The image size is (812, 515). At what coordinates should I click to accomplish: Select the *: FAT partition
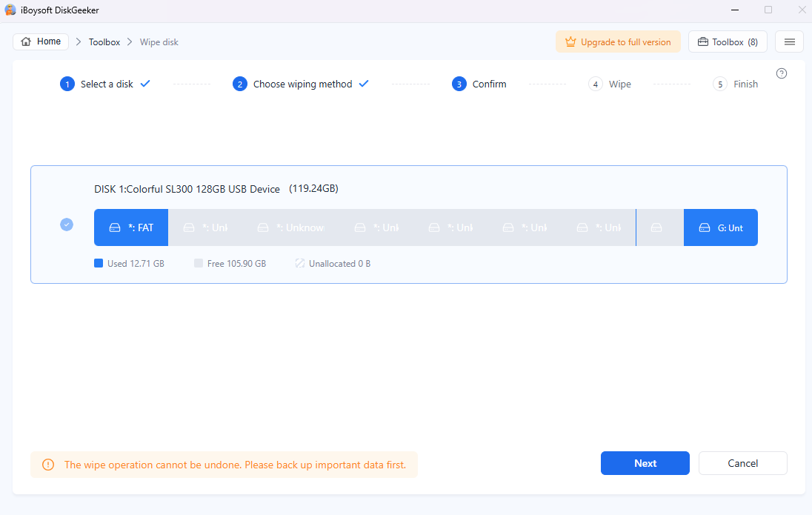click(x=131, y=227)
